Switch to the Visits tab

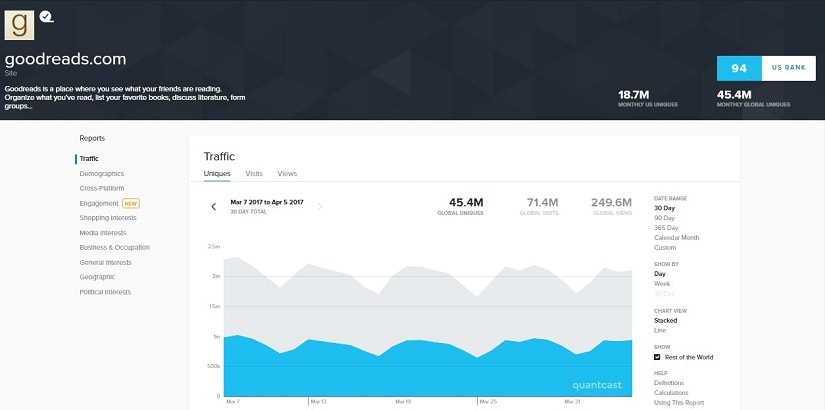coord(254,174)
